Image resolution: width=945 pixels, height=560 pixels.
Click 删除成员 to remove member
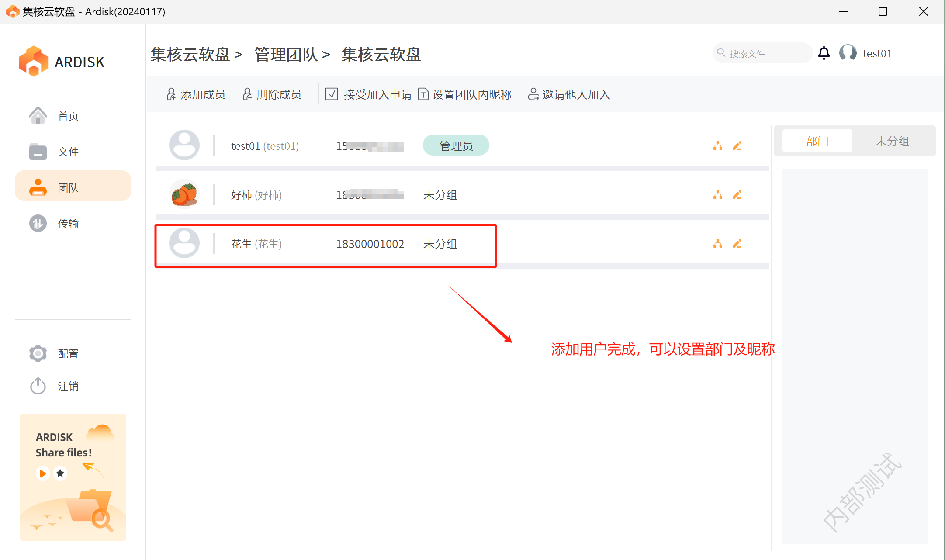click(x=272, y=94)
